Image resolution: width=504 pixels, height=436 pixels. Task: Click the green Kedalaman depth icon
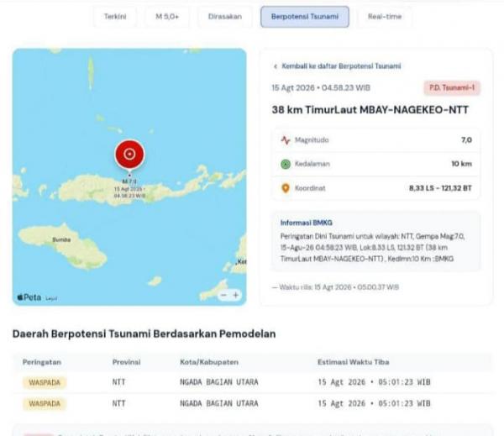[286, 164]
